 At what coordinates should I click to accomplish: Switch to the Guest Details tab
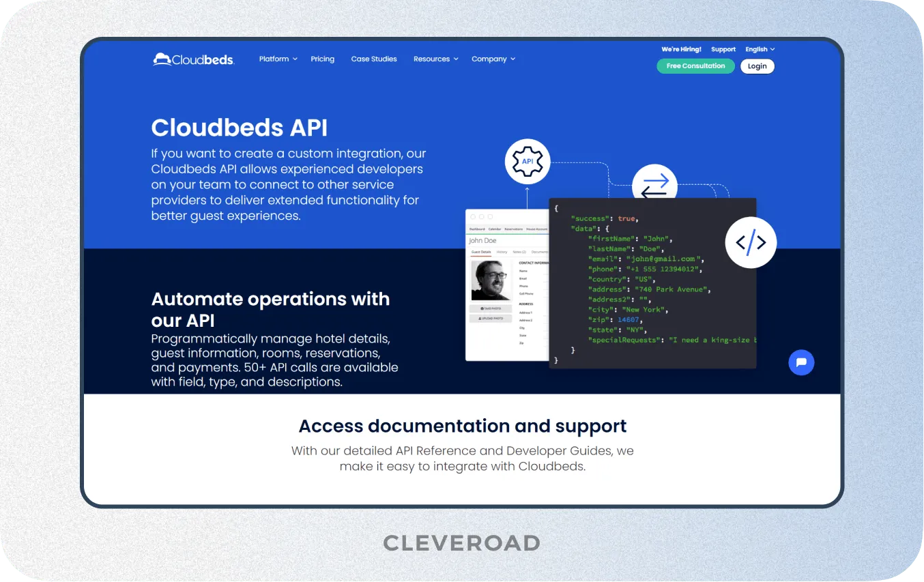(x=481, y=252)
